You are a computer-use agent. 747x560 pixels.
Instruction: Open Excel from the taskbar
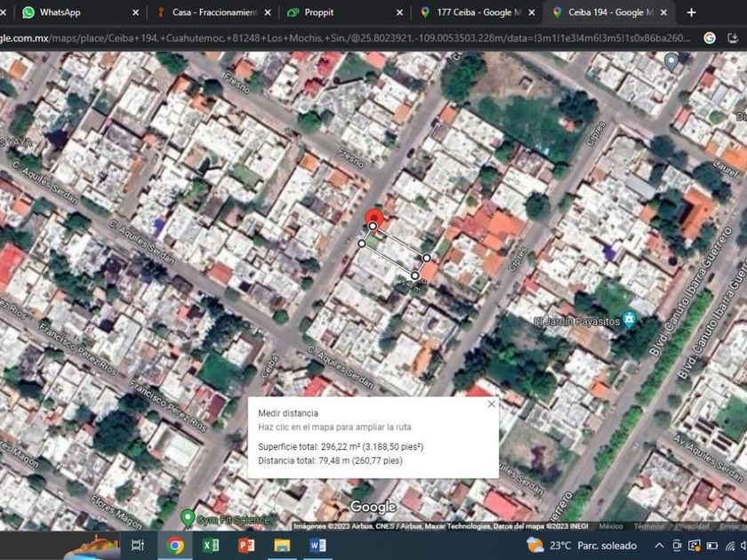(x=211, y=545)
